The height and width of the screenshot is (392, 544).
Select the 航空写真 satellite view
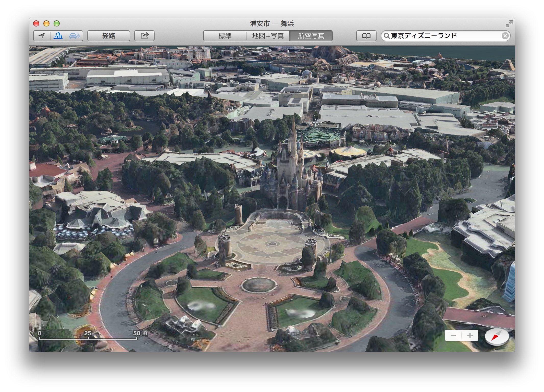[x=311, y=36]
